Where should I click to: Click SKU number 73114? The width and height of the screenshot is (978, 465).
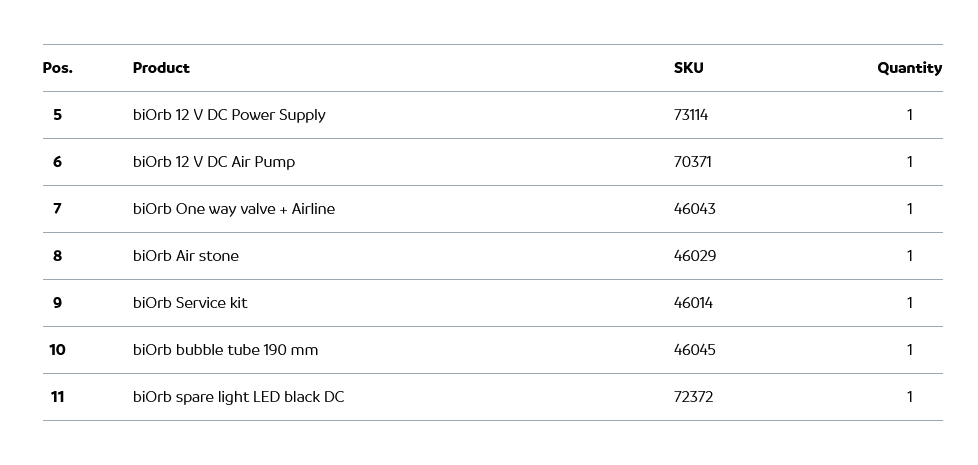[691, 115]
